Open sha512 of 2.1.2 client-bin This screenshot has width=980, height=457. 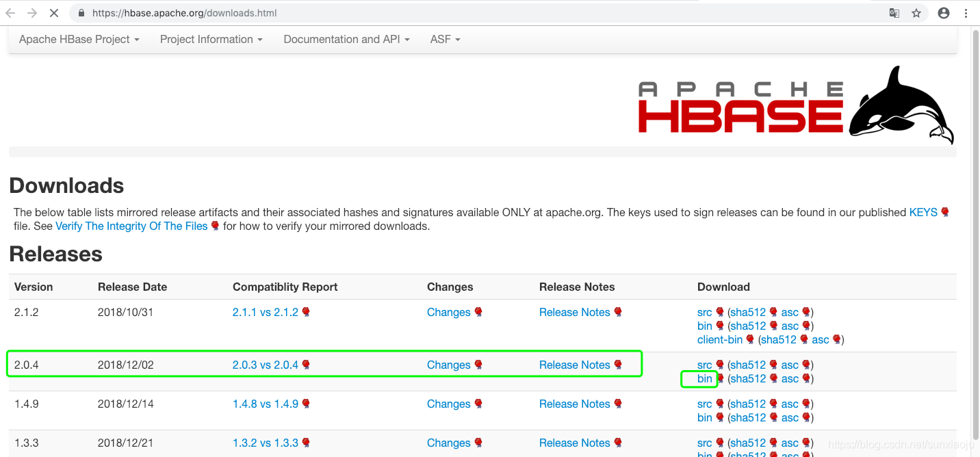coord(779,339)
